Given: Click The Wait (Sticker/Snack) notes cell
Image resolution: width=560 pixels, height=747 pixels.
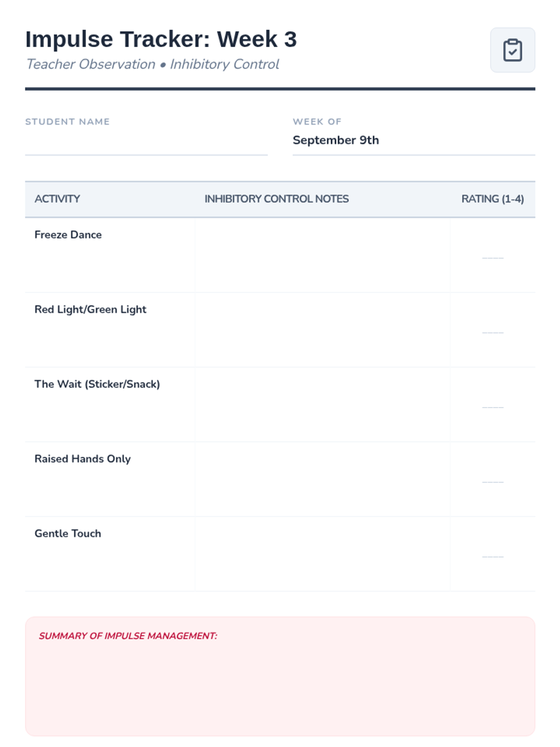Looking at the screenshot, I should (x=322, y=404).
